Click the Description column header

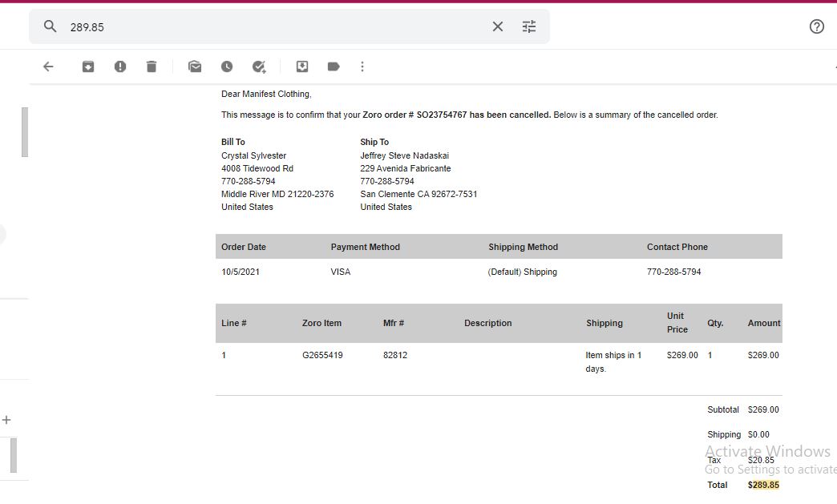488,323
